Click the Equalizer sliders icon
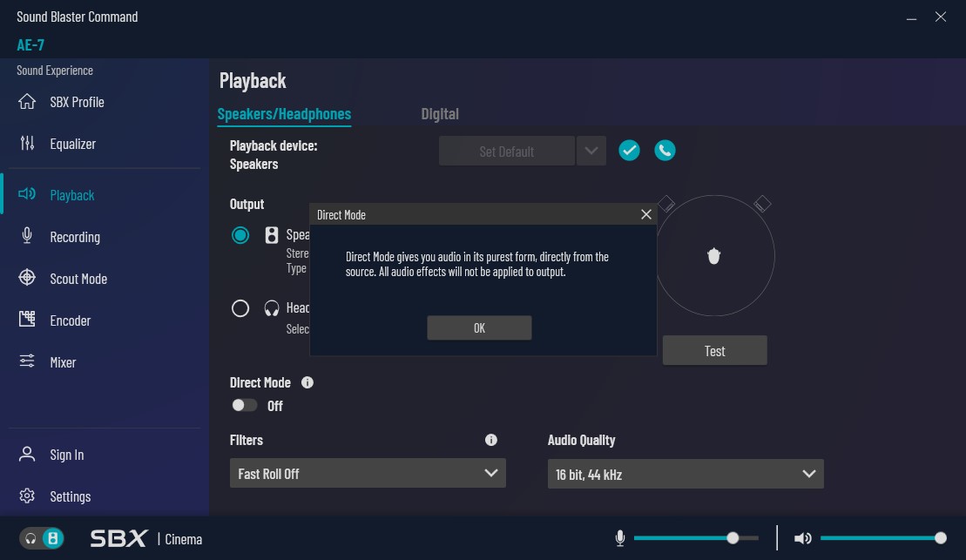966x560 pixels. 27,144
